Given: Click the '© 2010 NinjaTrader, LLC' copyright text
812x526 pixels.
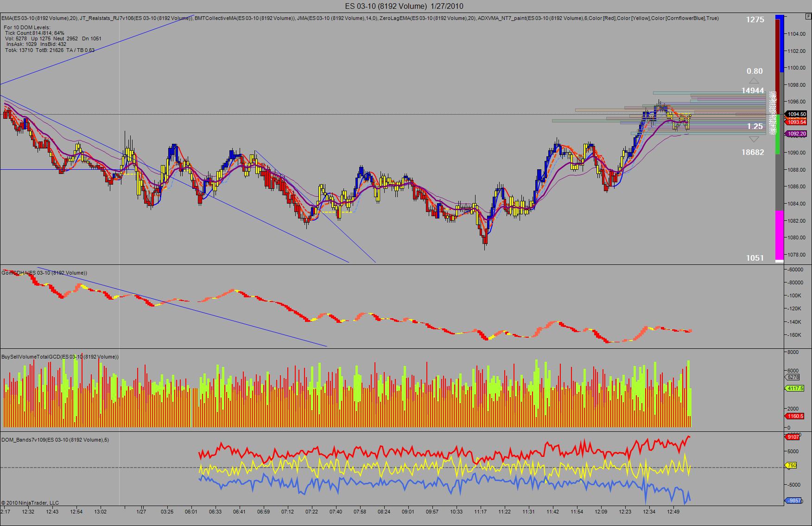Looking at the screenshot, I should coord(30,503).
